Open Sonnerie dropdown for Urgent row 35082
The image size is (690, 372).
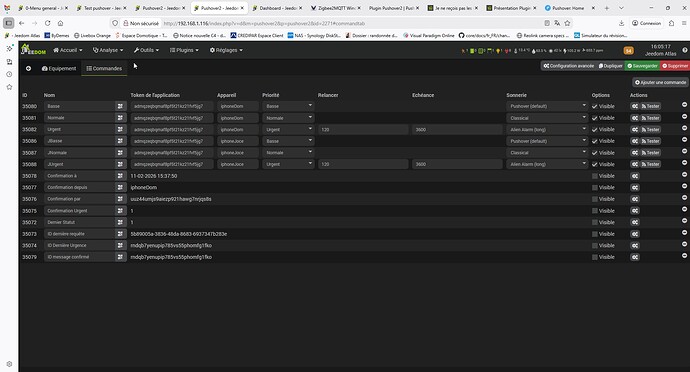(x=547, y=129)
